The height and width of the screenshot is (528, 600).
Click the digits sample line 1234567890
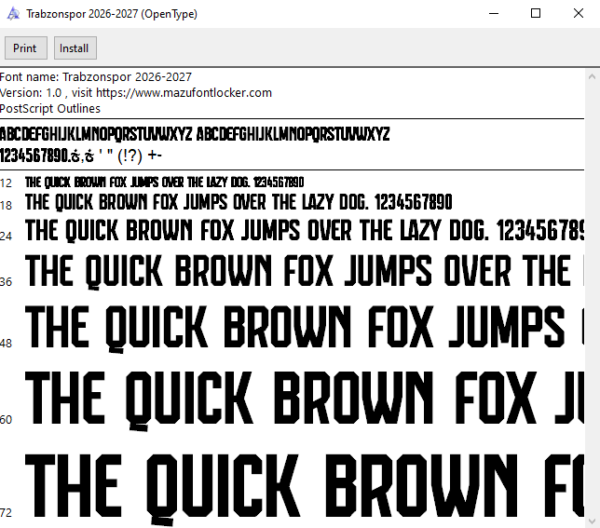[x=81, y=156]
